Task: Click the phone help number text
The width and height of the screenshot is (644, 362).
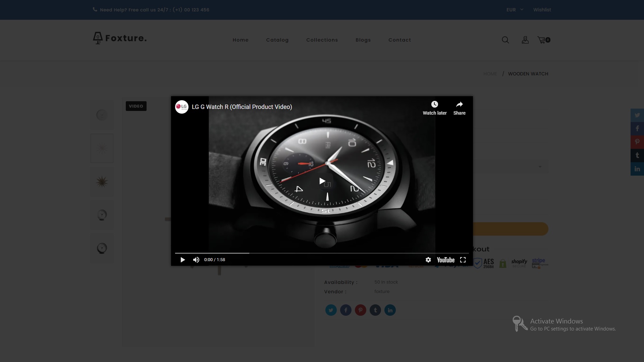Action: 155,10
